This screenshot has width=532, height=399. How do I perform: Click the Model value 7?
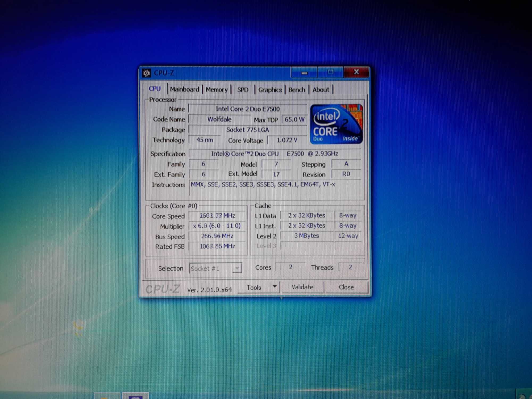point(276,164)
